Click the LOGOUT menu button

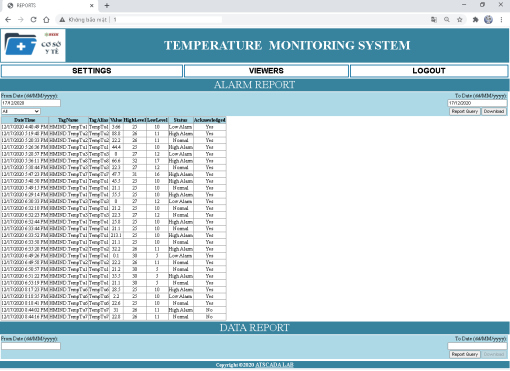[429, 71]
